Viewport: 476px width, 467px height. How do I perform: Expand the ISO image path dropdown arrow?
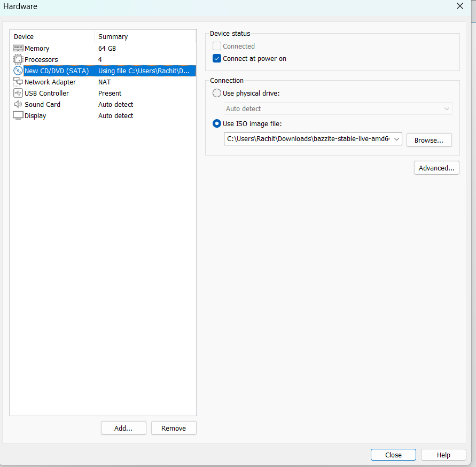point(396,139)
